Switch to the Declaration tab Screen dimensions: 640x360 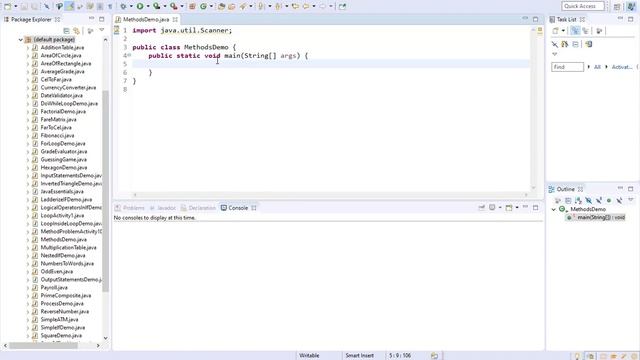point(198,208)
